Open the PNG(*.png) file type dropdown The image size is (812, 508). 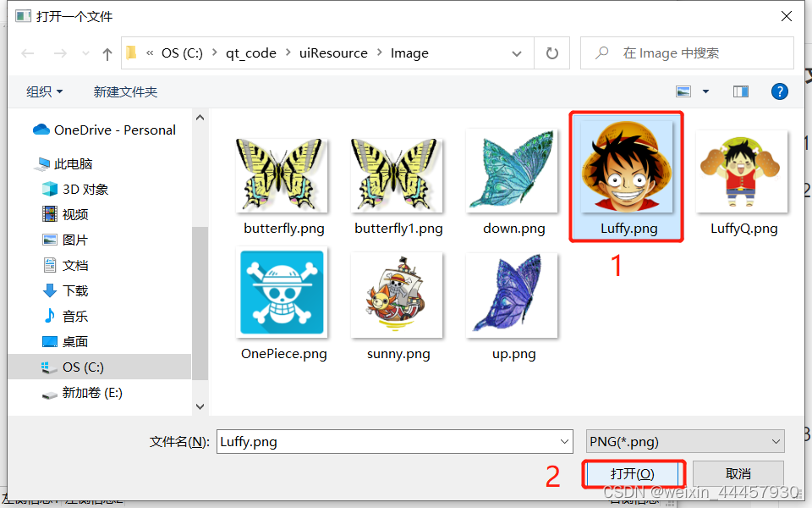pyautogui.click(x=685, y=442)
